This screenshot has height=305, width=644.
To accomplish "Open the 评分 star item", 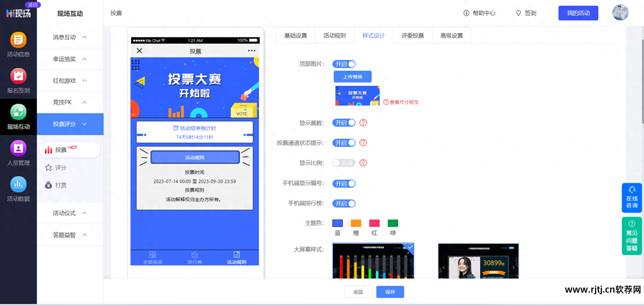I will [x=60, y=168].
